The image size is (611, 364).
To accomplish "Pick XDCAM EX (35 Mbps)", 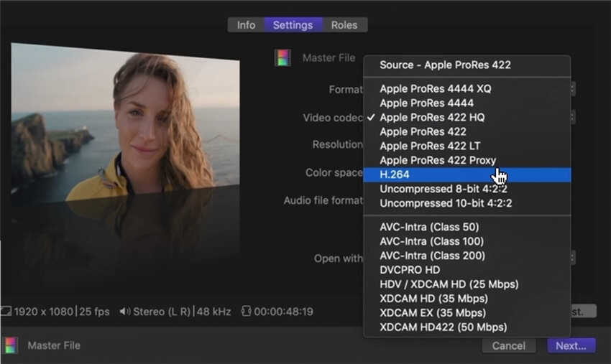I will pos(467,313).
